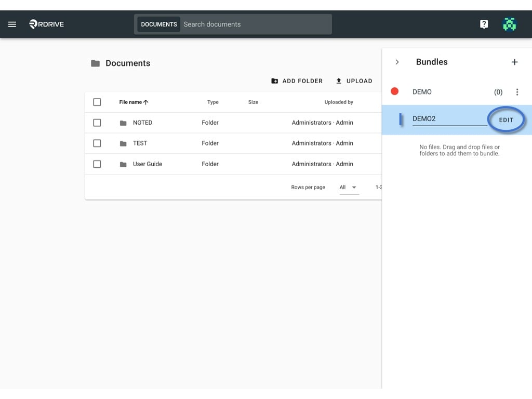Sort by File name column
This screenshot has width=532, height=399.
coord(134,102)
